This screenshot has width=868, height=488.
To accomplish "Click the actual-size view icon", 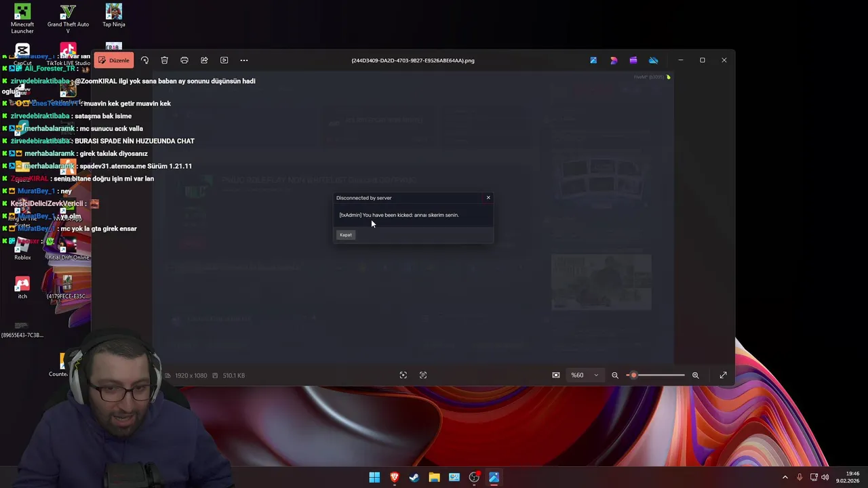I will 423,375.
